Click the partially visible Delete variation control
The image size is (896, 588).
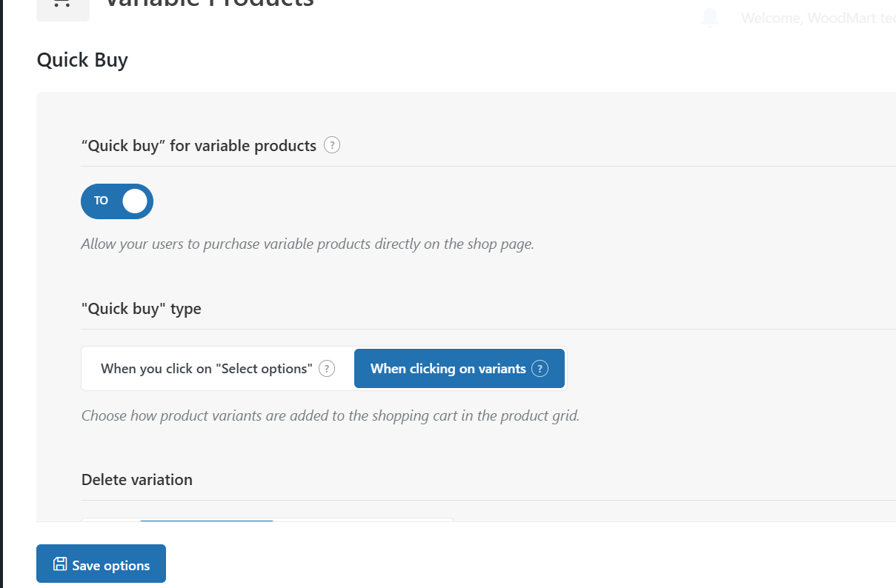[x=267, y=520]
